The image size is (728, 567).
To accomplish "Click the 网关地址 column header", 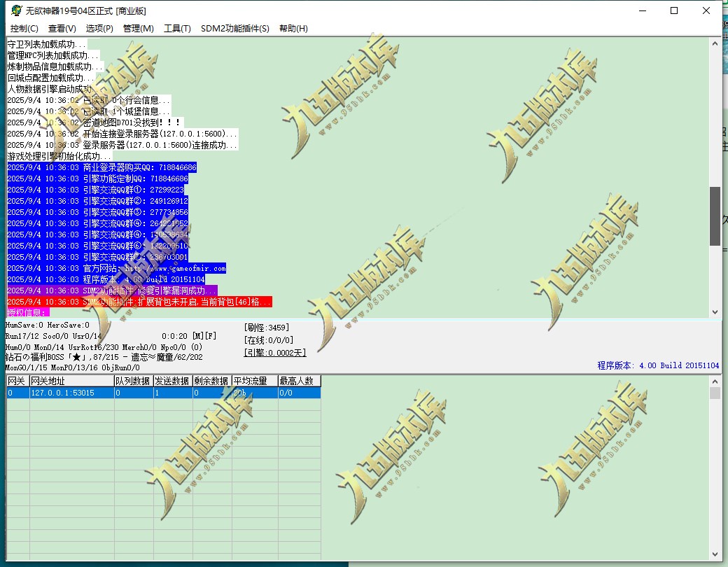I will [x=72, y=381].
